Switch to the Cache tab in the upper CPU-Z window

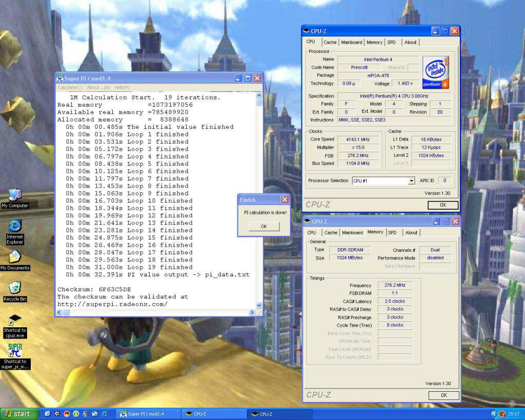pyautogui.click(x=330, y=42)
